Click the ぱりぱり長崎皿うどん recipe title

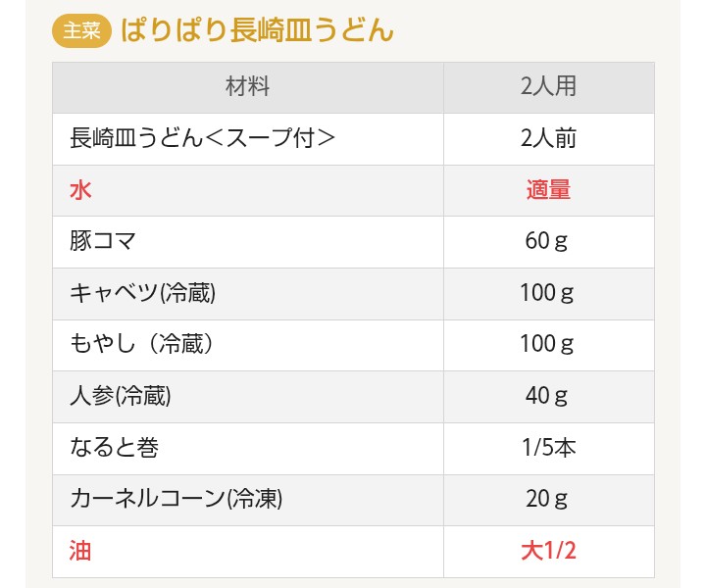pyautogui.click(x=258, y=31)
